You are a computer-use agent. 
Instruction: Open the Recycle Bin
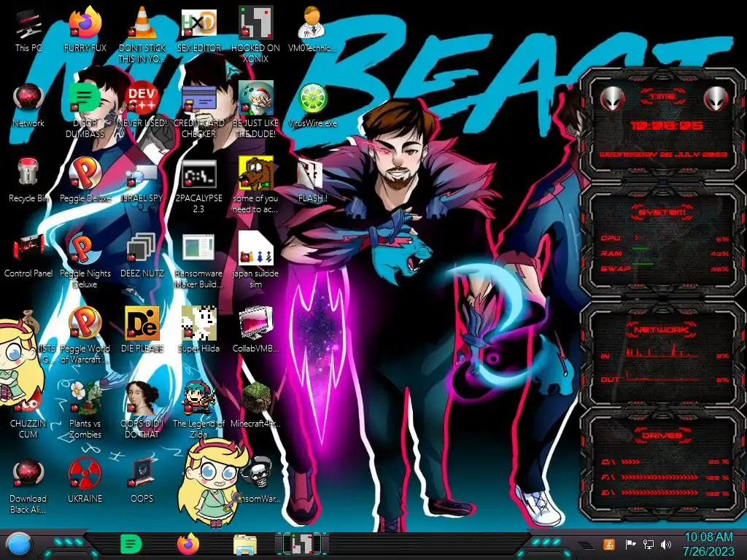[28, 181]
